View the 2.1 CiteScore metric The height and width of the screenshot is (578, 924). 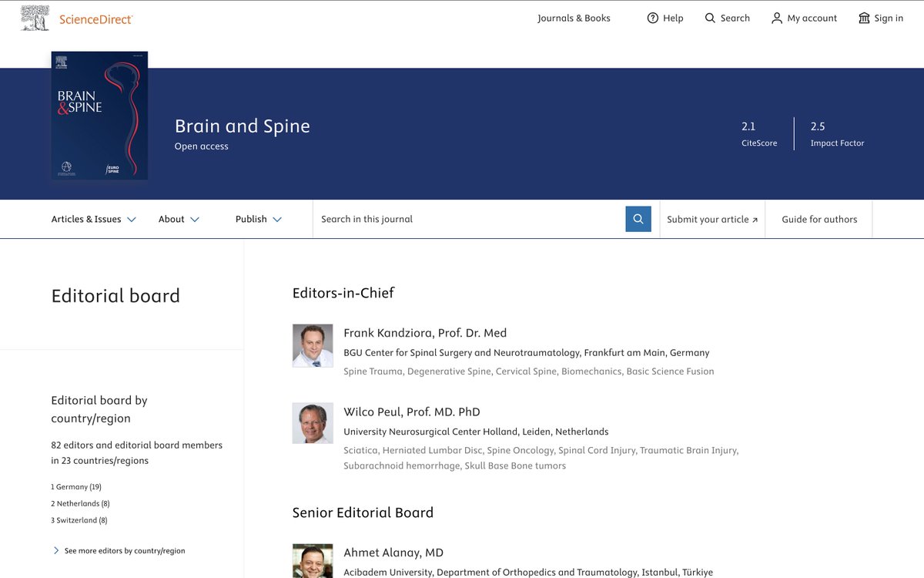[x=759, y=133]
